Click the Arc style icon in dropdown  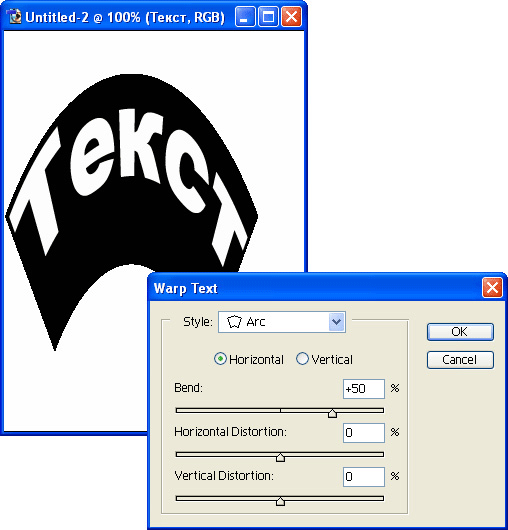pyautogui.click(x=234, y=322)
